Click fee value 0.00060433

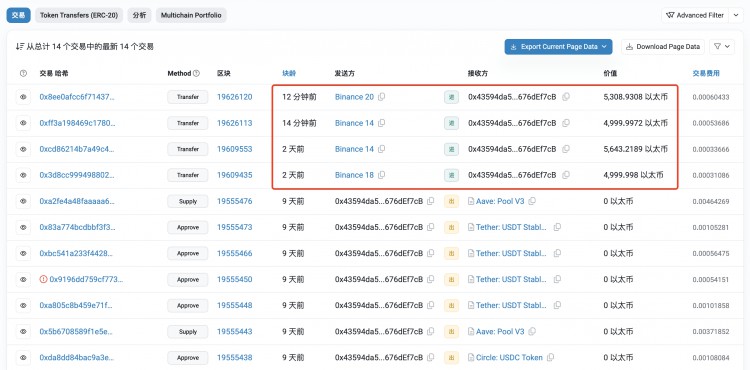pos(711,97)
